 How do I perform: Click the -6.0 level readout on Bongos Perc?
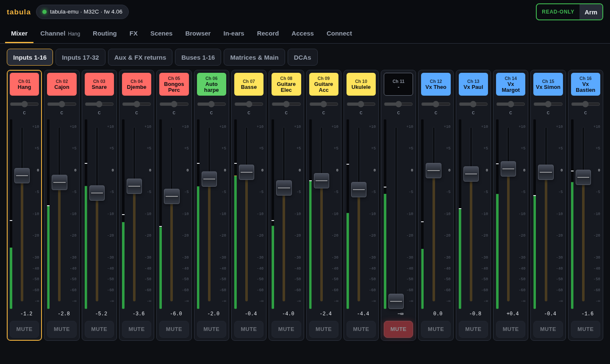(x=176, y=314)
